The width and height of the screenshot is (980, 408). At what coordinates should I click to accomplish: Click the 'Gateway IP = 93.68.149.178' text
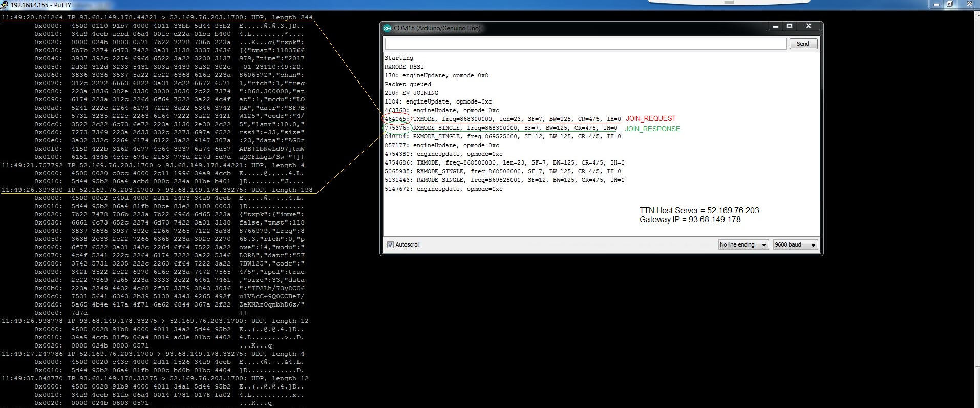690,220
